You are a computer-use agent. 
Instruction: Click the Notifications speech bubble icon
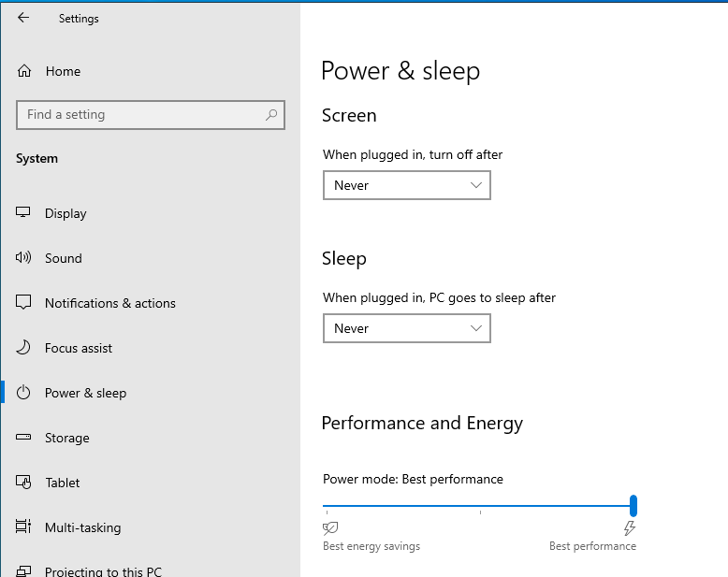(x=23, y=302)
